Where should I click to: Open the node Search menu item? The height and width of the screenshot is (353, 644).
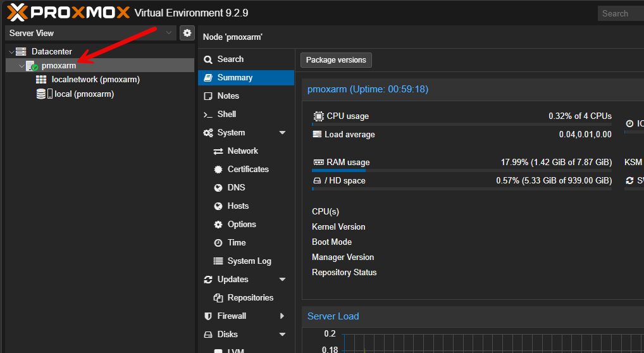[246, 59]
